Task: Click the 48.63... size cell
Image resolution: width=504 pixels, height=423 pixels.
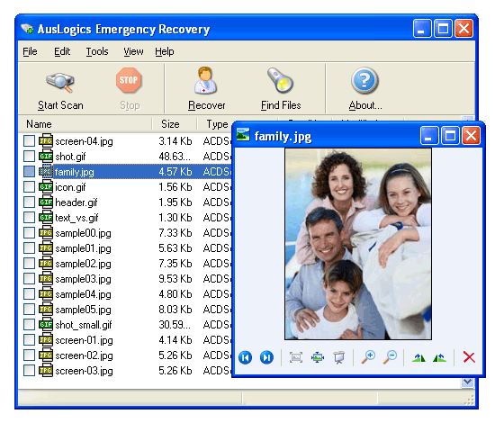Action: [x=175, y=157]
